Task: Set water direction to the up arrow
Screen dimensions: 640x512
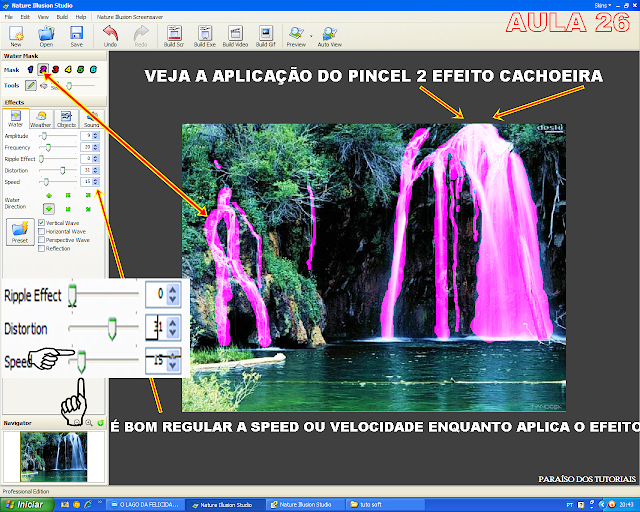Action: click(49, 195)
